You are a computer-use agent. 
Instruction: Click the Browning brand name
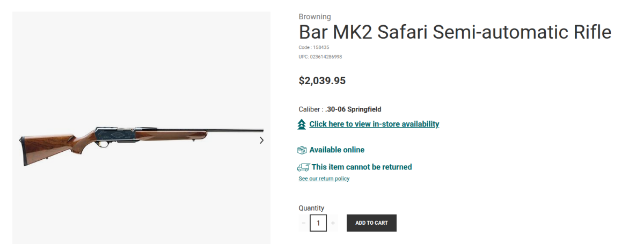[x=314, y=17]
